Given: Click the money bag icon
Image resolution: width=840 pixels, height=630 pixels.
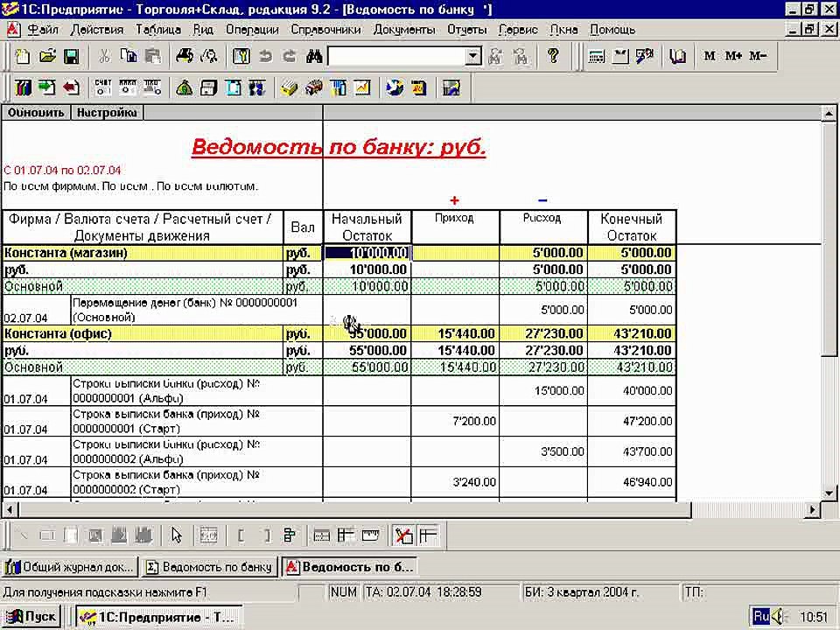Looking at the screenshot, I should pyautogui.click(x=185, y=87).
